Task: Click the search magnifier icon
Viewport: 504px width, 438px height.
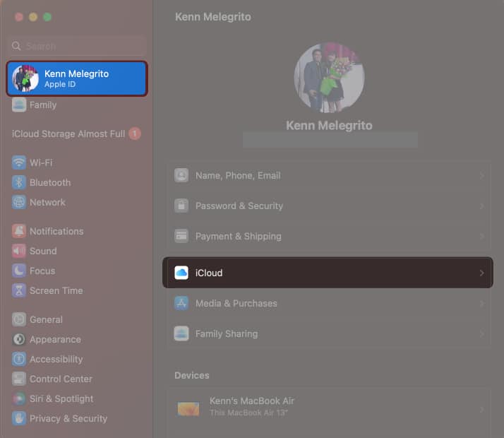Action: [16, 46]
